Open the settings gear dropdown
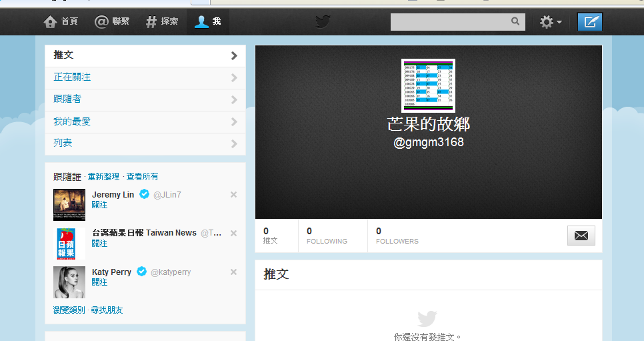 (x=550, y=22)
